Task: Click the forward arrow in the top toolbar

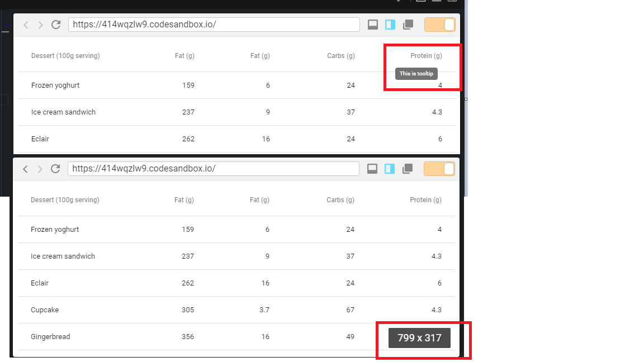Action: (40, 25)
